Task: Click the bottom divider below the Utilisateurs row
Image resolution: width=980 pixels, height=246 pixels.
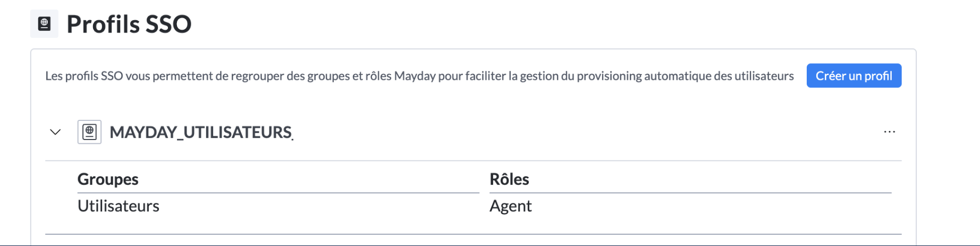Action: click(473, 234)
